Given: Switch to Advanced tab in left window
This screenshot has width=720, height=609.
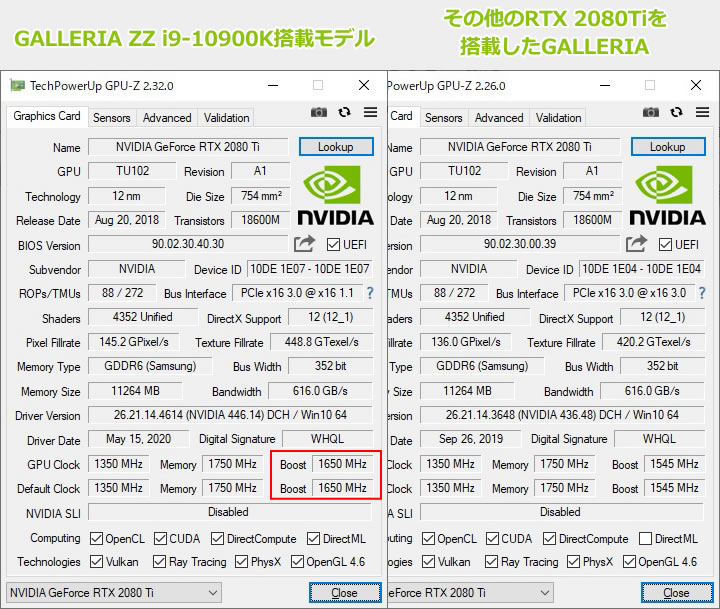Looking at the screenshot, I should pyautogui.click(x=167, y=118).
